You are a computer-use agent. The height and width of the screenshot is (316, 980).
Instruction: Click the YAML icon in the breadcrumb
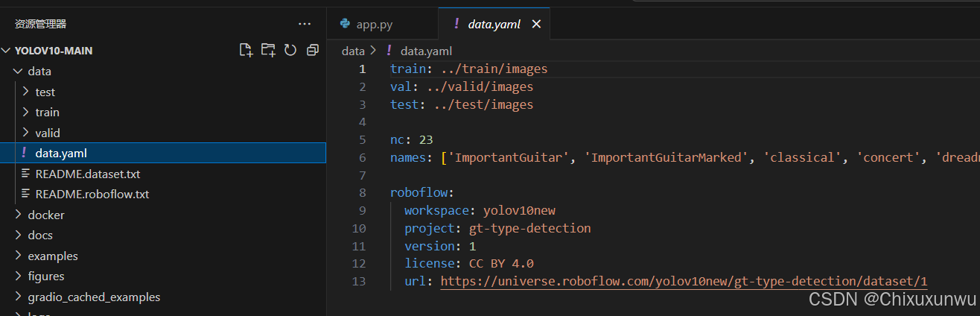coord(389,51)
